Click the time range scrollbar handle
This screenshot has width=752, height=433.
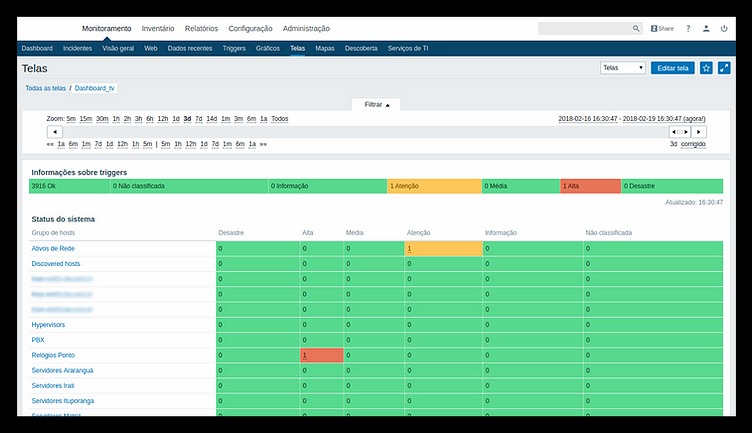(x=680, y=131)
